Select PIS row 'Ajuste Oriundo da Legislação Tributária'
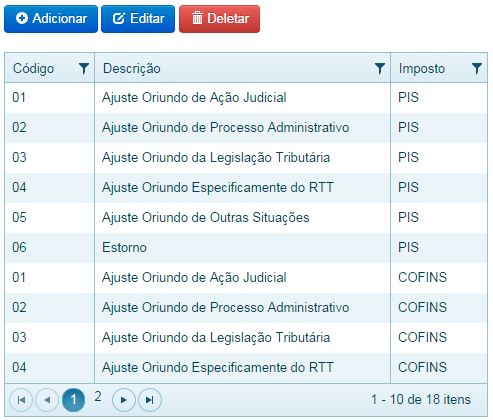Image resolution: width=493 pixels, height=420 pixels. pyautogui.click(x=246, y=158)
